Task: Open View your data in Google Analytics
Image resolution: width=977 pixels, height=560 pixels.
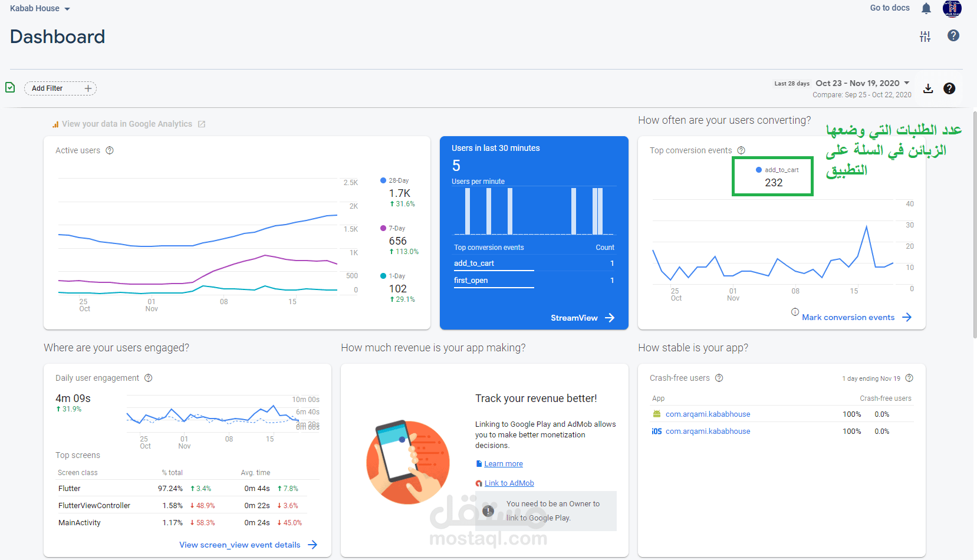Action: click(x=127, y=124)
